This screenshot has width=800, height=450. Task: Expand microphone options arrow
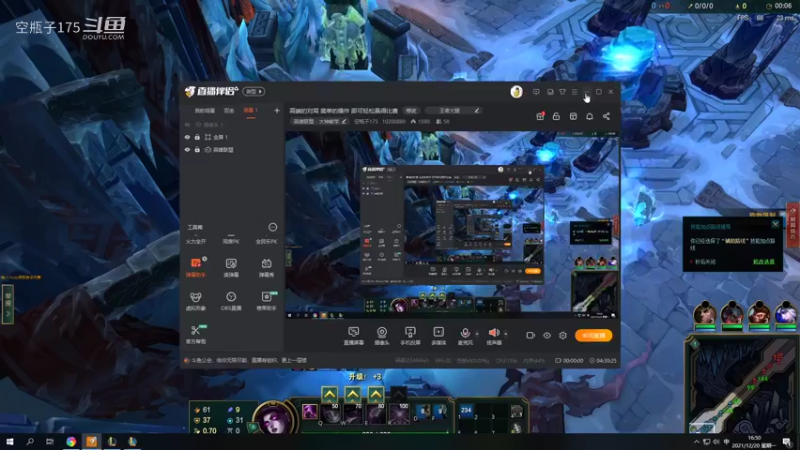[477, 334]
